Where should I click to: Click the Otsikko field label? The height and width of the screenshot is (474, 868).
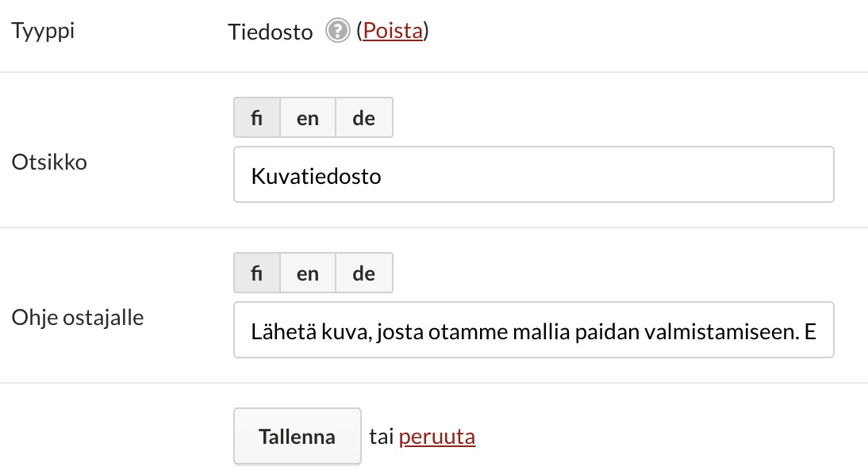pyautogui.click(x=49, y=162)
